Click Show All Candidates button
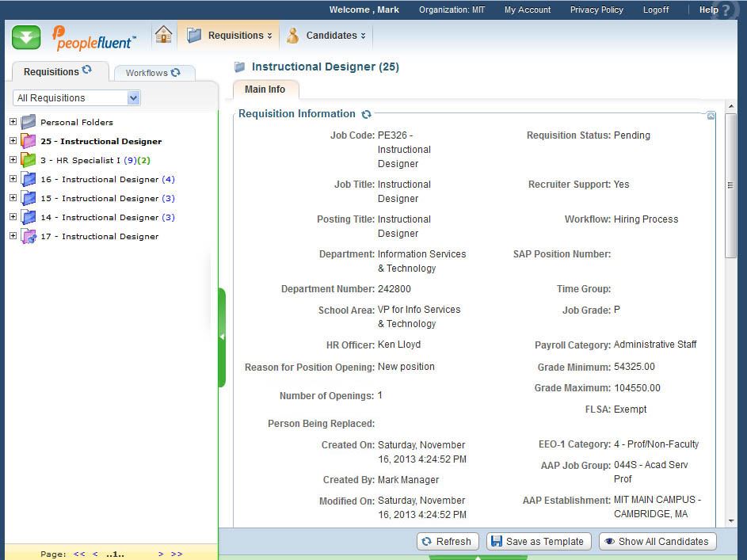This screenshot has width=747, height=560. (x=657, y=541)
